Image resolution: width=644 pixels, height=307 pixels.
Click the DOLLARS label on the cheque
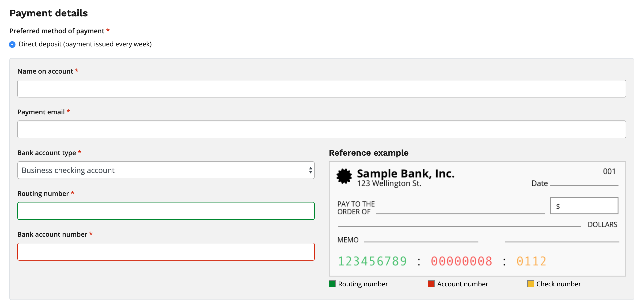click(x=602, y=225)
